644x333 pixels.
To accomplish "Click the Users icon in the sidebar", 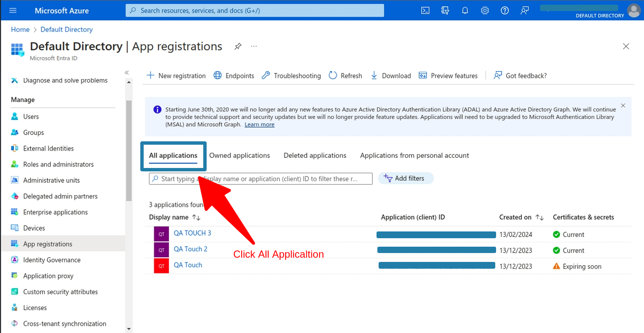I will [15, 116].
